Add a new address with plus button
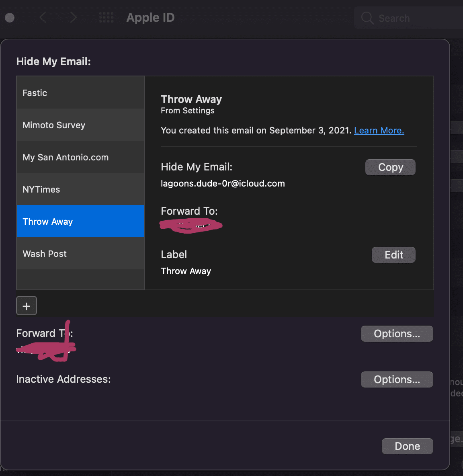 coord(27,306)
